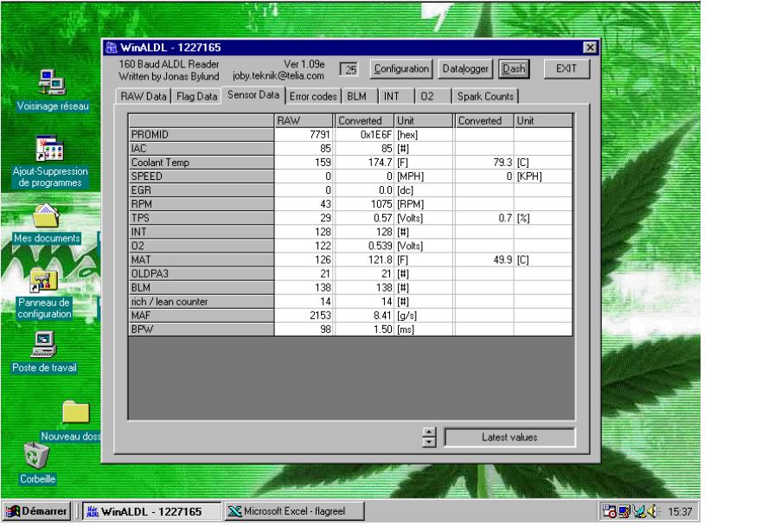Click the [KPH] unit cell
The image size is (768, 532).
[542, 176]
